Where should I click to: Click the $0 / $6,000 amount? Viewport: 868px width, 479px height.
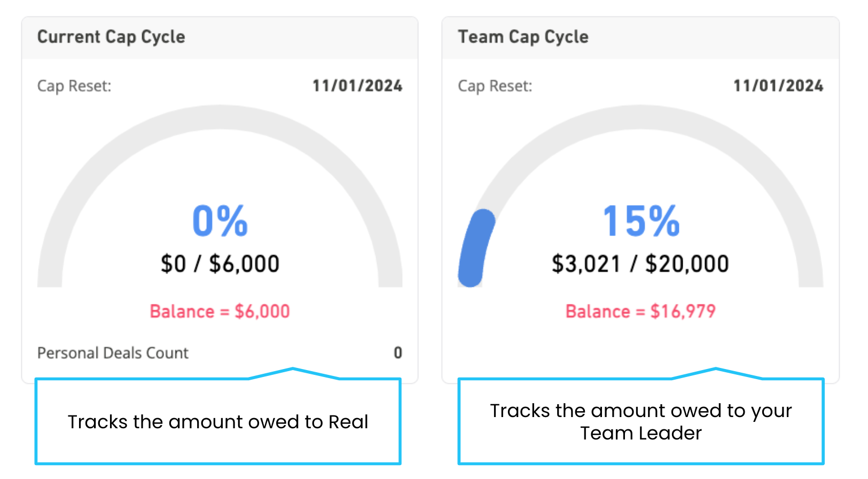[220, 264]
